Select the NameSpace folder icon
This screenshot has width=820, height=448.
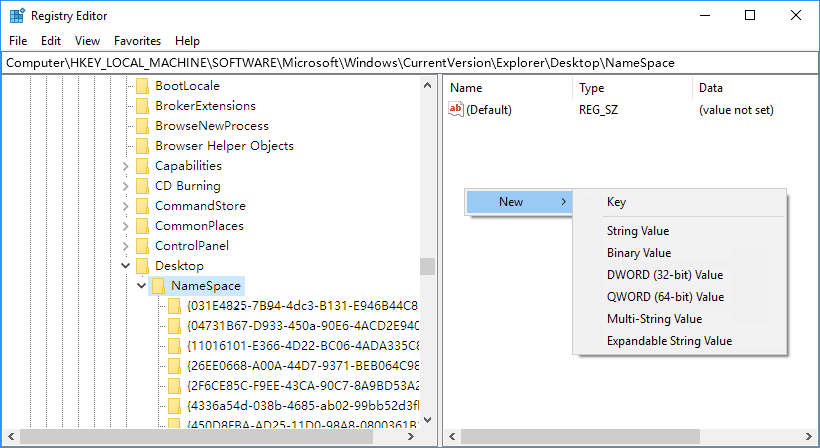pyautogui.click(x=158, y=286)
